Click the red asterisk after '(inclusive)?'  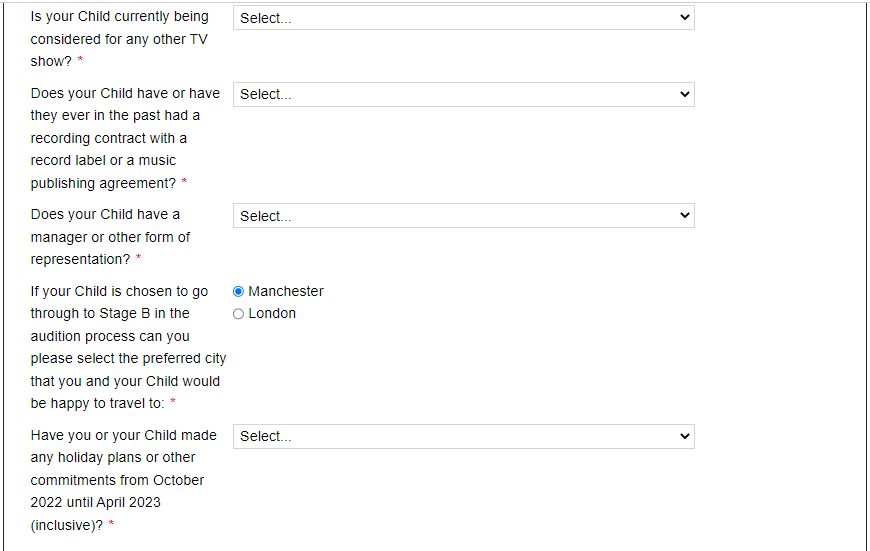111,523
